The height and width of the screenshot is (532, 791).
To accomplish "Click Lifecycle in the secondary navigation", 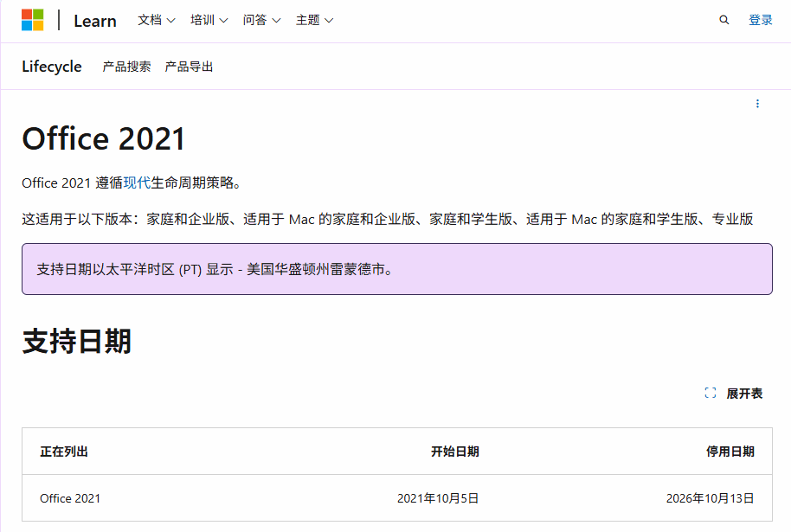I will tap(51, 67).
